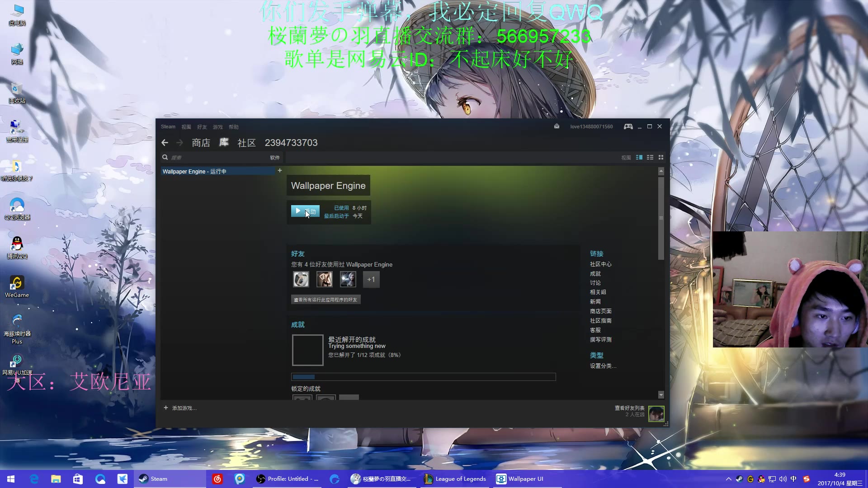Open profile tab 2394733703
The width and height of the screenshot is (868, 488).
(x=291, y=143)
